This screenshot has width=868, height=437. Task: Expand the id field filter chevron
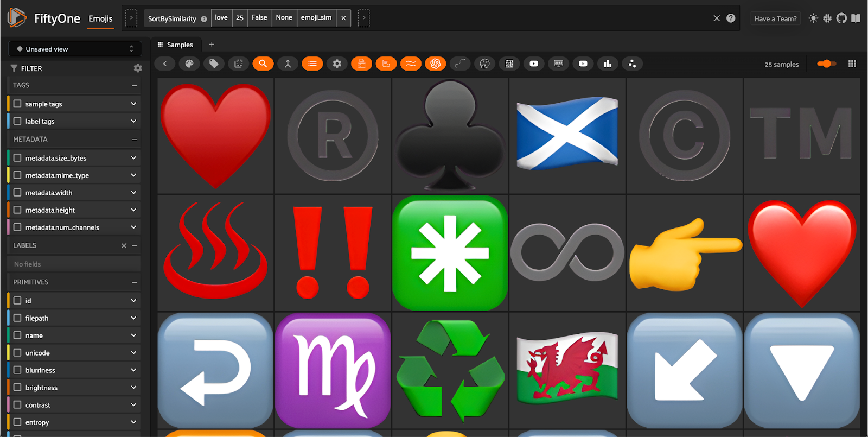(x=133, y=301)
